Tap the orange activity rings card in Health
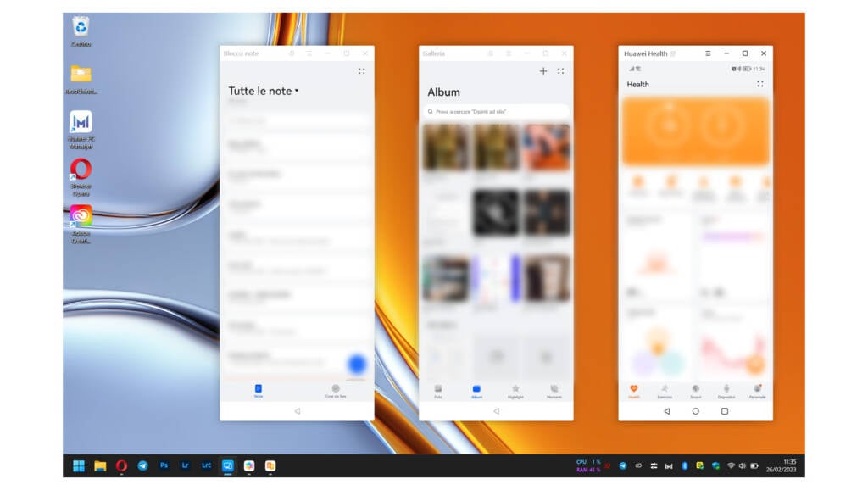Viewport: 868px width, 490px height. pyautogui.click(x=696, y=131)
